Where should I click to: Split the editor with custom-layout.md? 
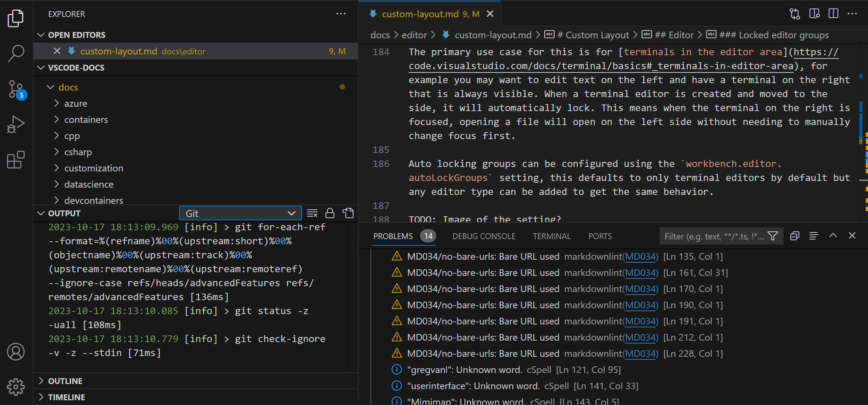(833, 14)
